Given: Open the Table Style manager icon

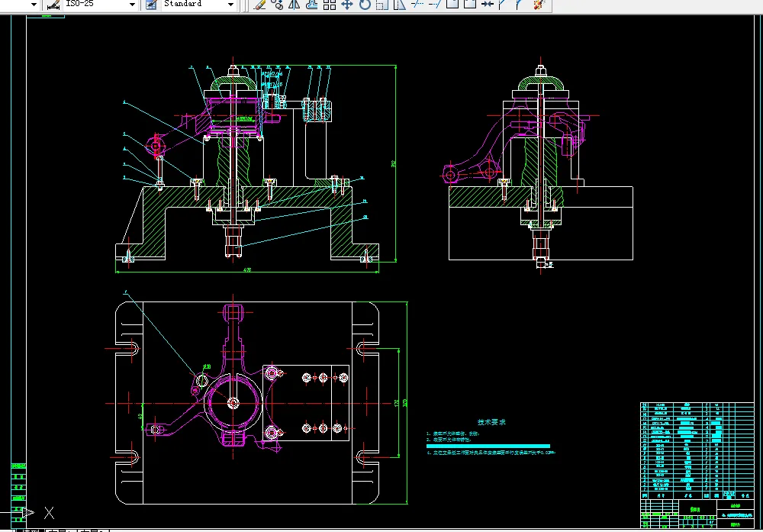Looking at the screenshot, I should click(x=150, y=5).
